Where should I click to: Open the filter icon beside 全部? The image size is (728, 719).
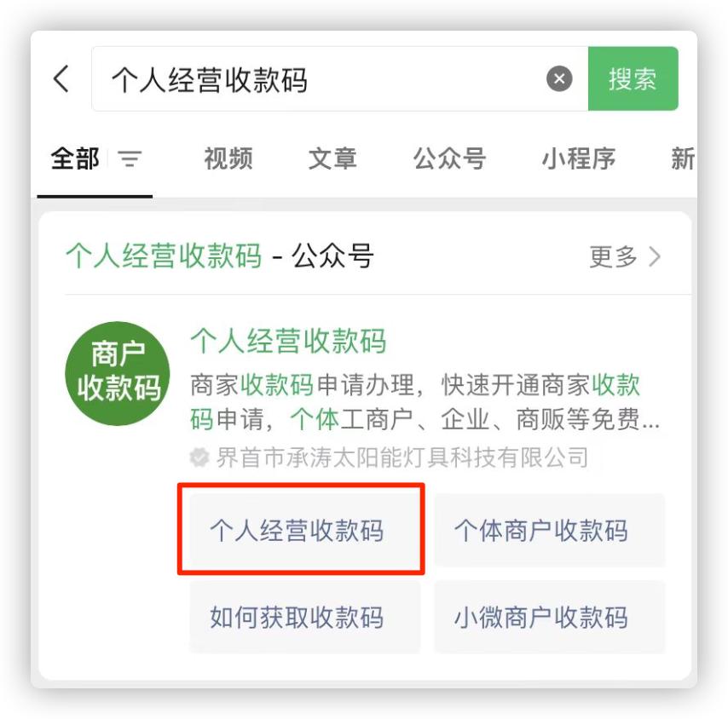(130, 158)
